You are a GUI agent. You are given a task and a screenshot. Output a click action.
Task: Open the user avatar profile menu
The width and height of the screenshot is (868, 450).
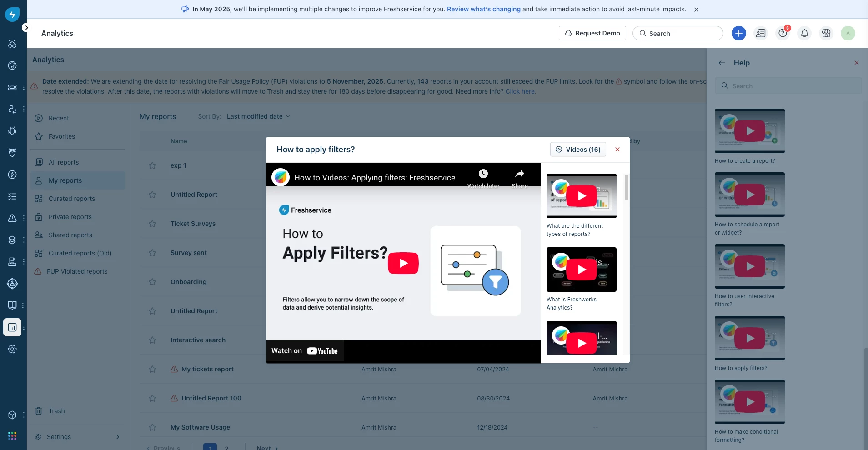click(x=848, y=33)
